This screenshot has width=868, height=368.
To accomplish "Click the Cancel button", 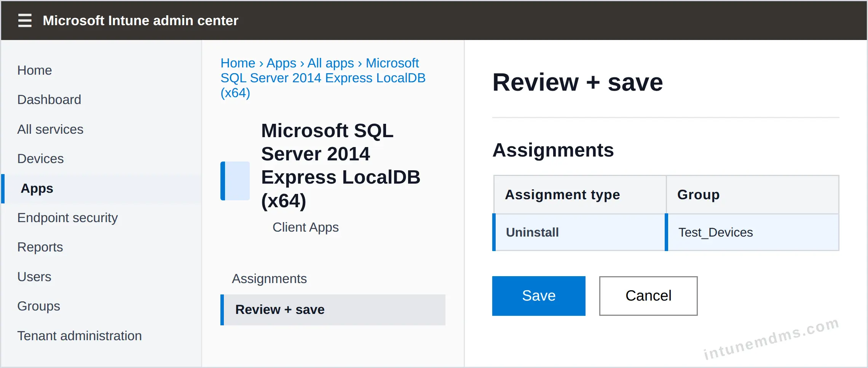I will (648, 296).
